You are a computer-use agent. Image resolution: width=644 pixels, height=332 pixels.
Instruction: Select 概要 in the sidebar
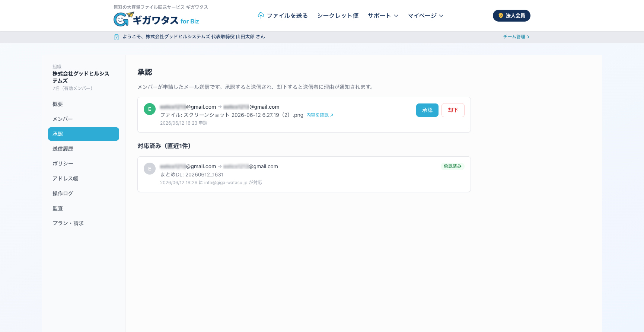(x=83, y=104)
